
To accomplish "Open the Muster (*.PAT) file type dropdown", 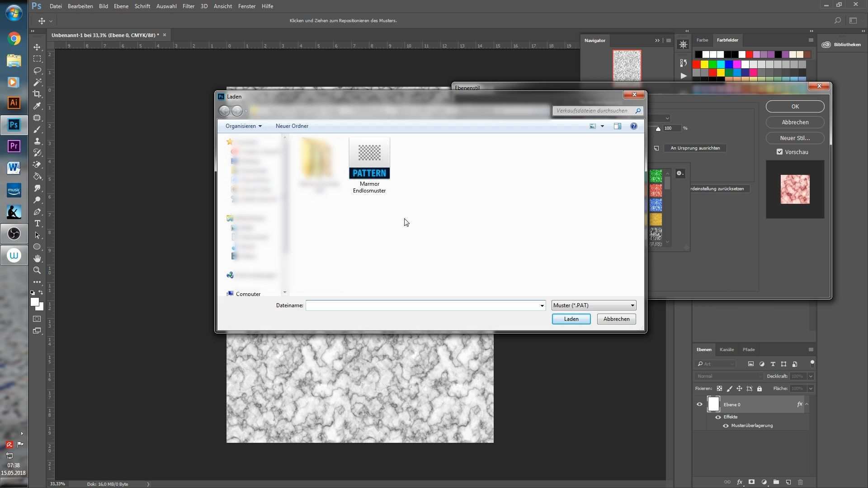I will point(594,305).
